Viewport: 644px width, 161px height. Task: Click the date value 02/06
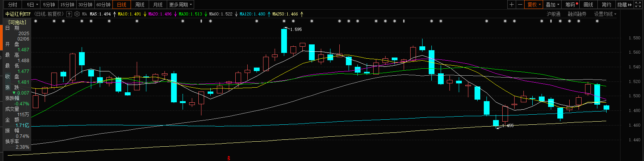(23, 39)
